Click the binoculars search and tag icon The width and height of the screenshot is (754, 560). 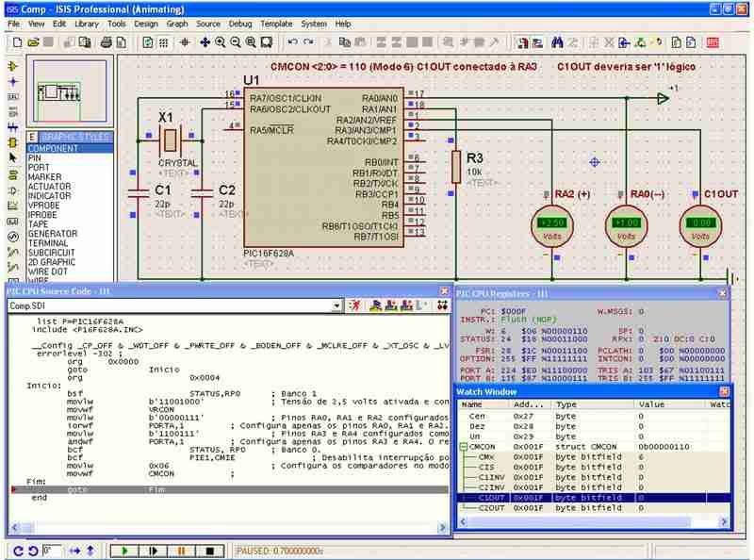point(557,42)
